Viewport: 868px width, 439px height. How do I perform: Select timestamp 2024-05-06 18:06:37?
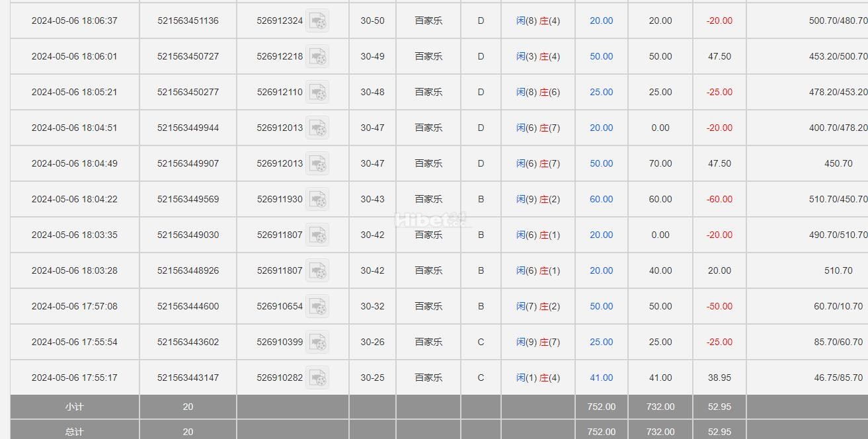click(x=75, y=20)
